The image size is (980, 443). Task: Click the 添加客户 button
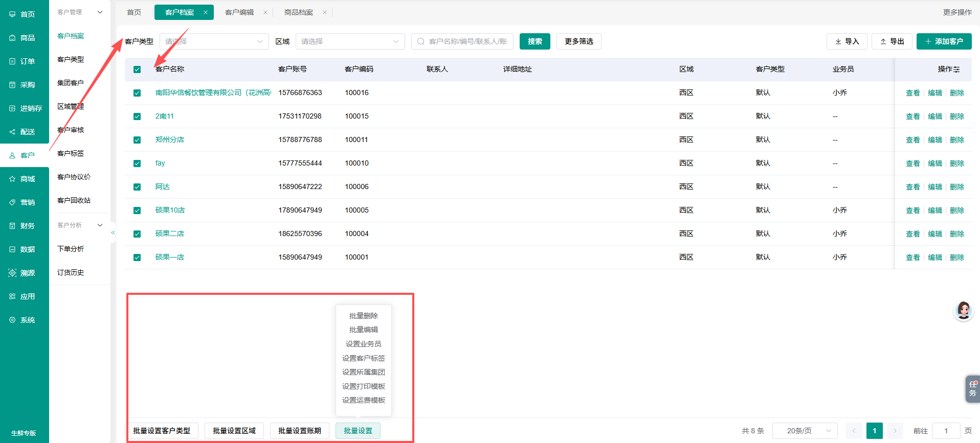click(944, 41)
